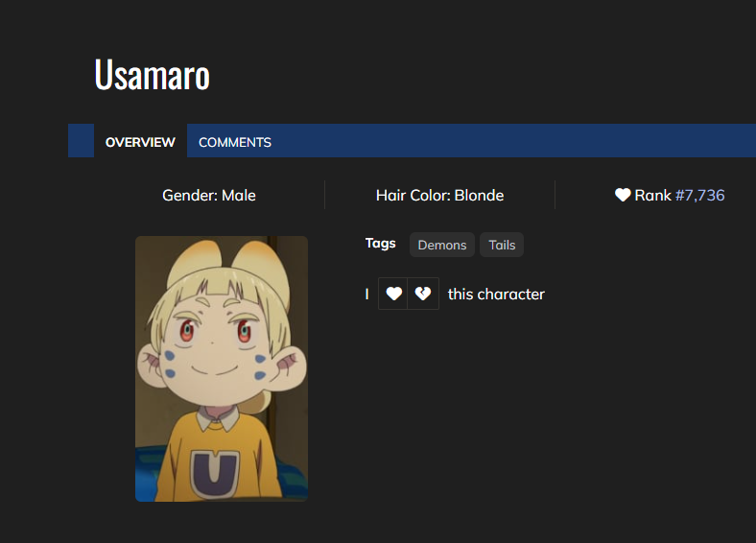Click the Usamaro page heading
The image size is (756, 543).
pos(152,75)
